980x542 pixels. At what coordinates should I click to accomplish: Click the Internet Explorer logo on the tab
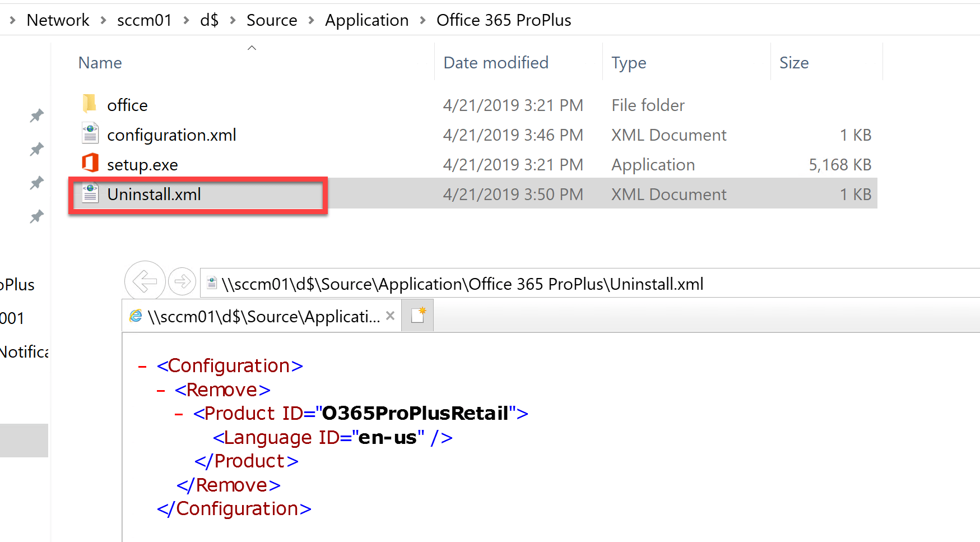coord(136,316)
